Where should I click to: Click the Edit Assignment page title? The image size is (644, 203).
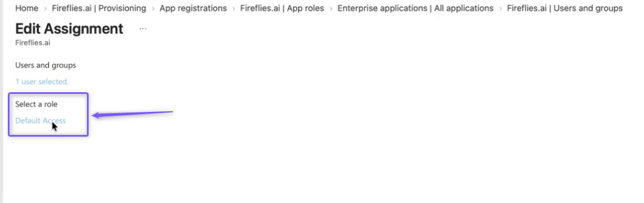pos(69,29)
